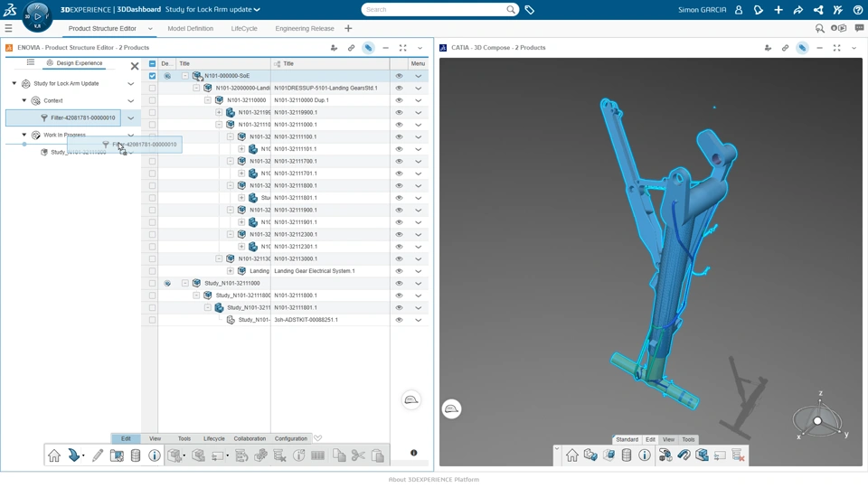Image resolution: width=868 pixels, height=488 pixels.
Task: Click About 3DEXPERIENCE Platform link
Action: [x=434, y=480]
